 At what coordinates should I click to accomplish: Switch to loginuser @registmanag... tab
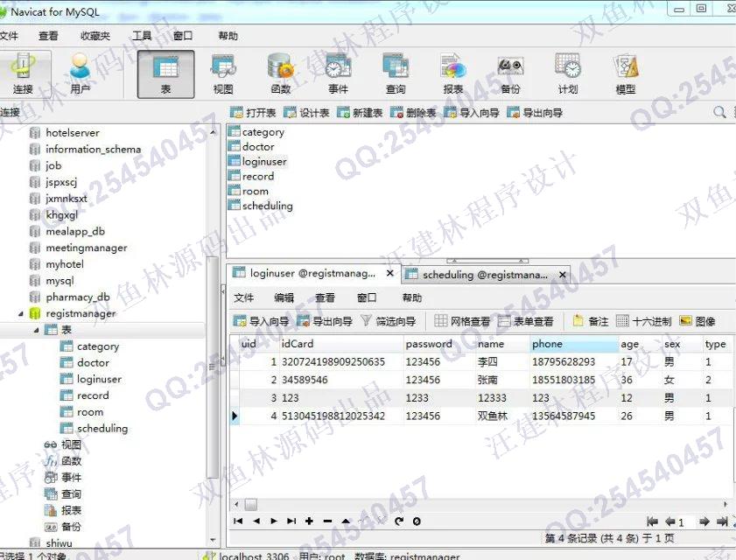[312, 273]
